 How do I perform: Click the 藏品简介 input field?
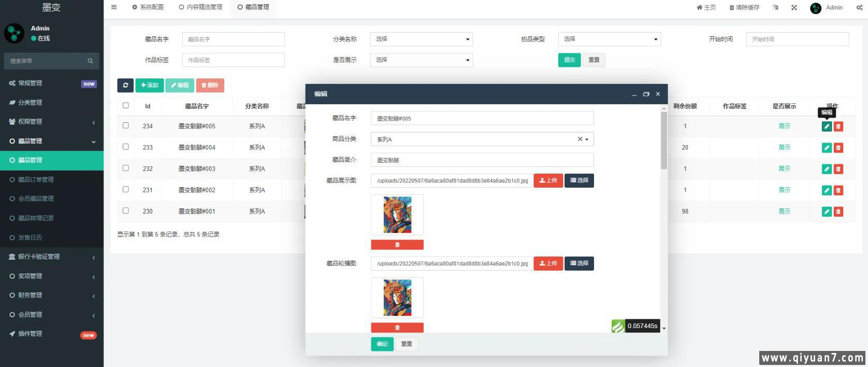coord(482,160)
